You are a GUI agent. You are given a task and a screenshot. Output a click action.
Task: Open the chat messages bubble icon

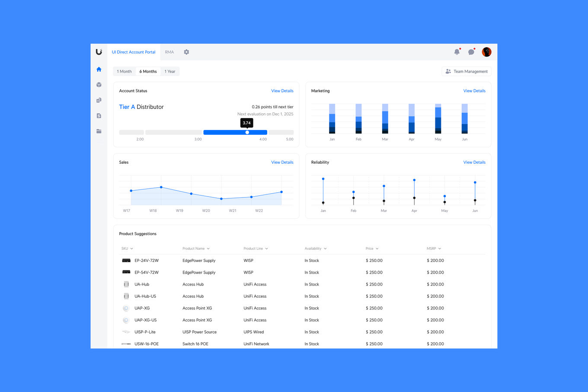[x=471, y=52]
